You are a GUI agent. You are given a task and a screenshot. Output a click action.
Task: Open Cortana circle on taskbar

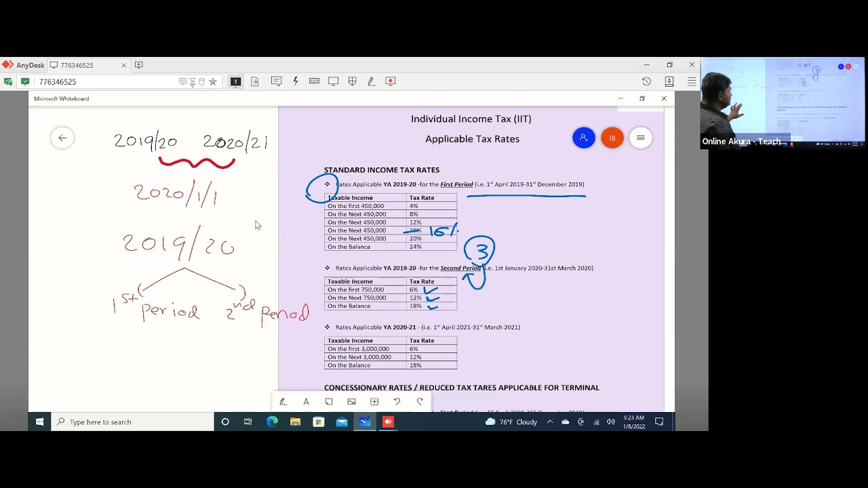click(225, 422)
